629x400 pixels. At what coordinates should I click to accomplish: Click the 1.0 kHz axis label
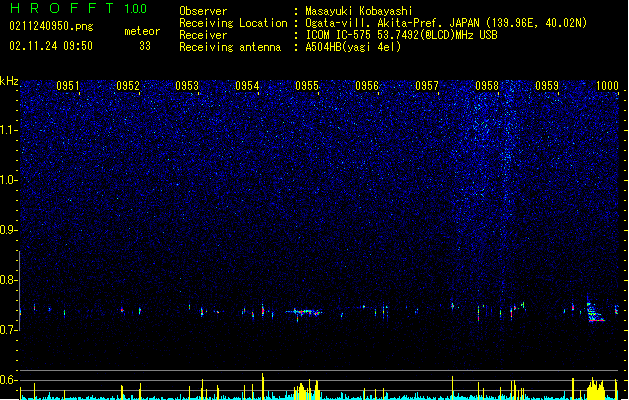point(9,180)
